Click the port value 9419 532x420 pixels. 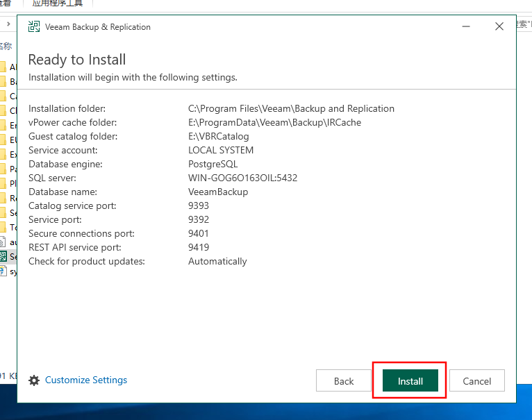(x=199, y=248)
